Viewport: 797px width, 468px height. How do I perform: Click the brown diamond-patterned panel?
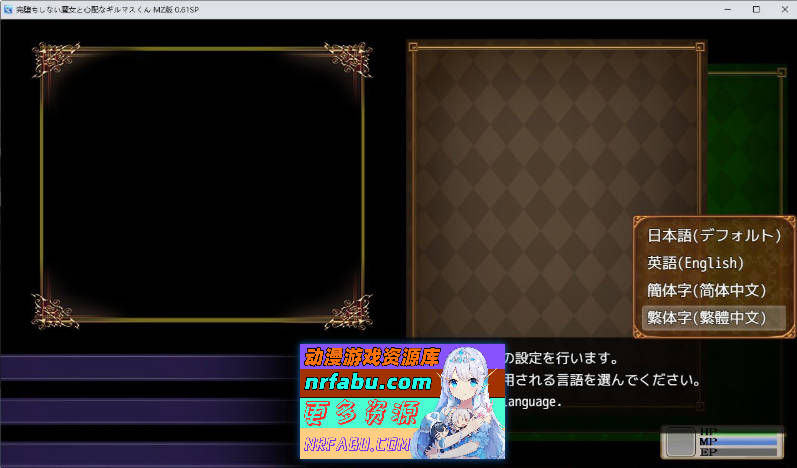click(555, 180)
